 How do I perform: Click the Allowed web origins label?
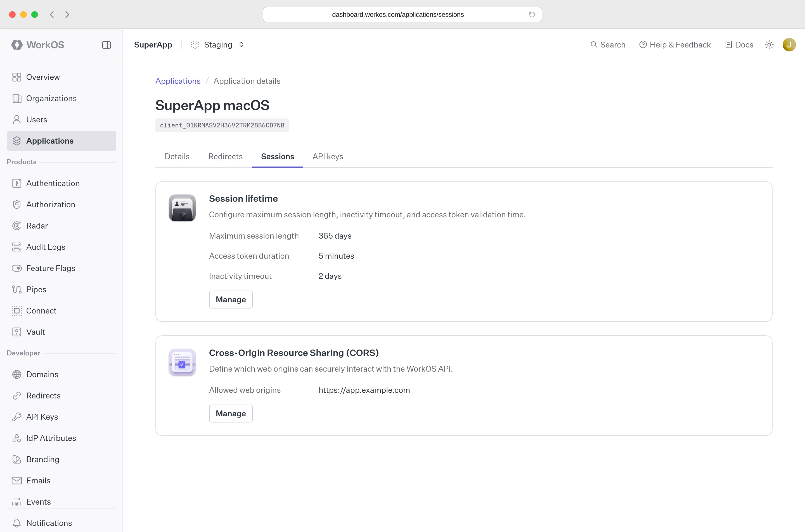click(x=245, y=390)
